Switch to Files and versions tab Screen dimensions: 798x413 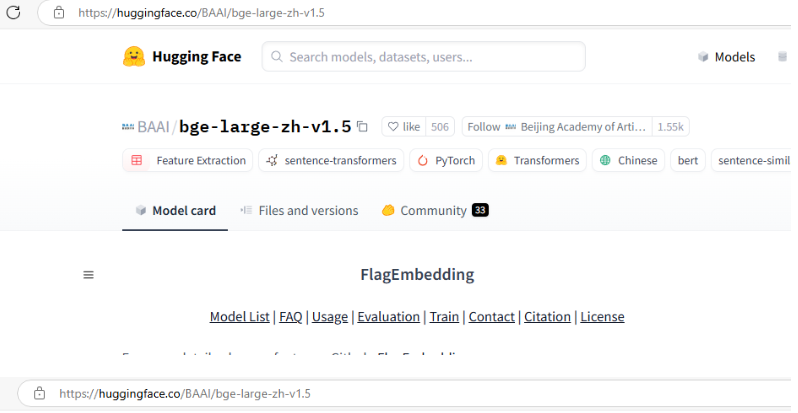tap(300, 211)
